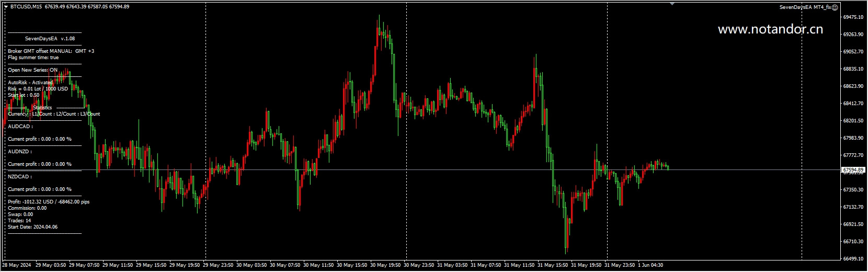
Task: Click the 30 May 19:50 time axis label
Action: tap(385, 265)
